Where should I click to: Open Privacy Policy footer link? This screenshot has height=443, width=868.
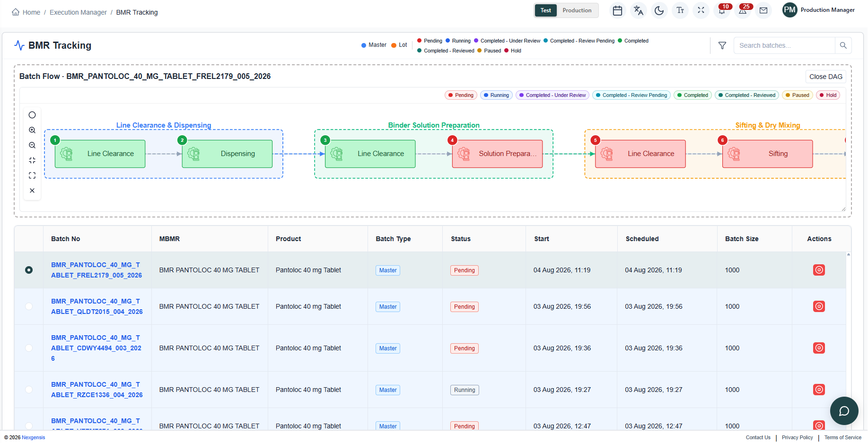[797, 437]
